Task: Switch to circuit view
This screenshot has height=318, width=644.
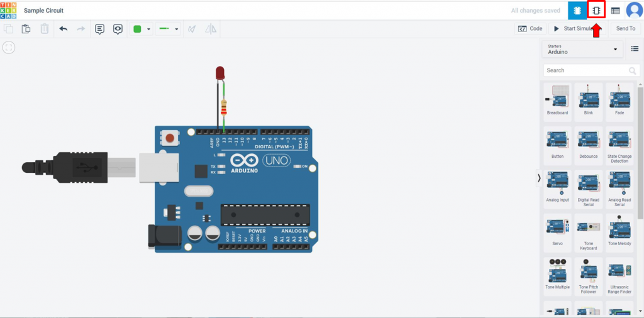Action: [x=577, y=11]
